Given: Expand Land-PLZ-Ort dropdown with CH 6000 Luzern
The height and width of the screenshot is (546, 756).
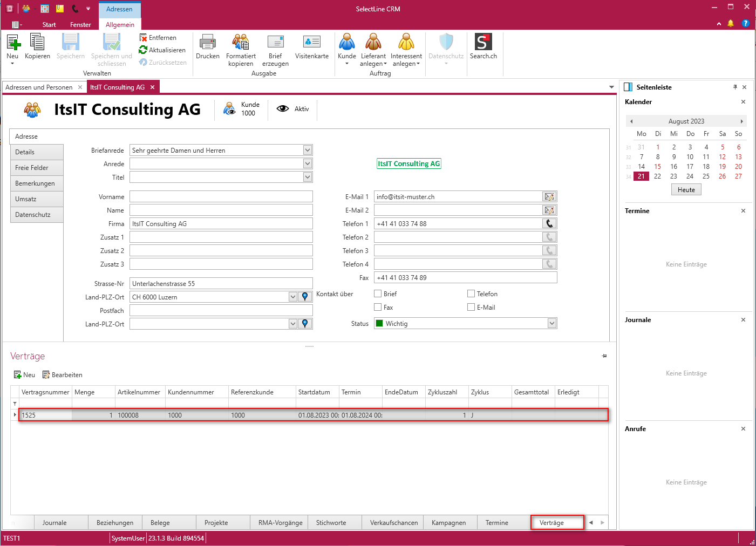Looking at the screenshot, I should pyautogui.click(x=293, y=297).
